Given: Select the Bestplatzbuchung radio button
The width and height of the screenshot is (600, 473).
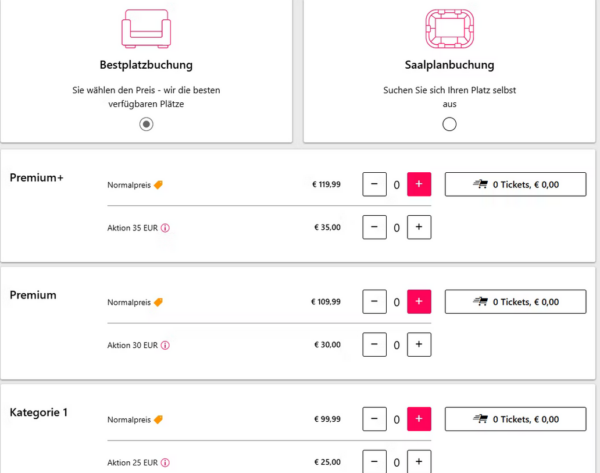Looking at the screenshot, I should tap(147, 124).
